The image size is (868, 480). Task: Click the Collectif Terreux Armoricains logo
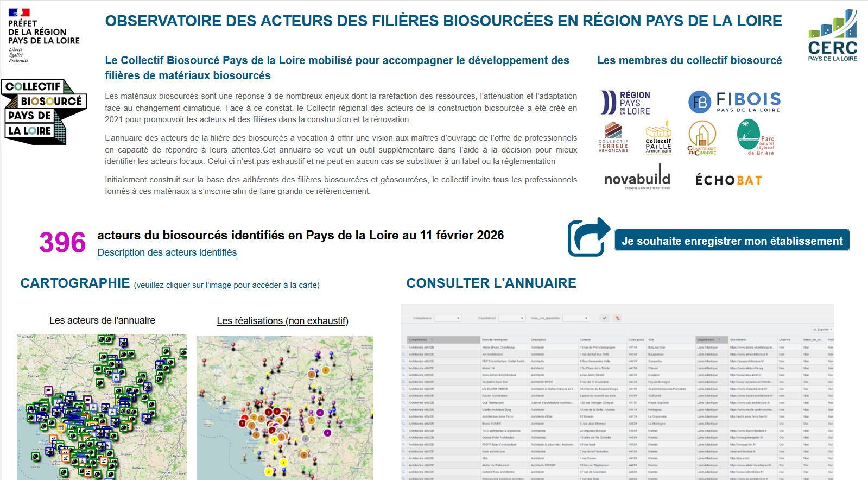(x=613, y=138)
